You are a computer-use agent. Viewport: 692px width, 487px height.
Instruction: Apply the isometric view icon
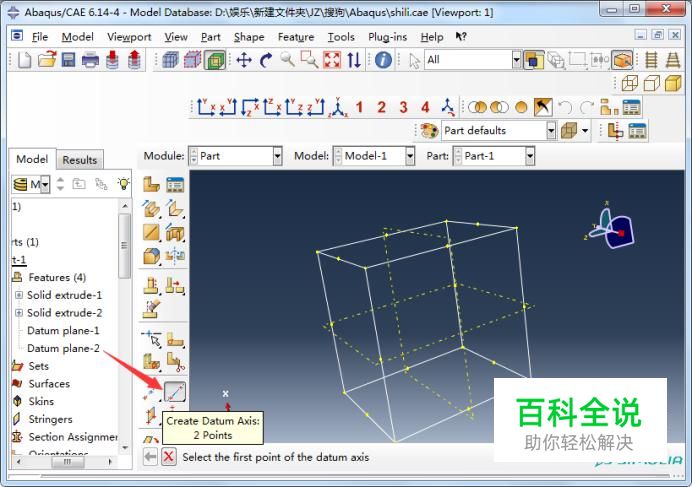click(338, 107)
